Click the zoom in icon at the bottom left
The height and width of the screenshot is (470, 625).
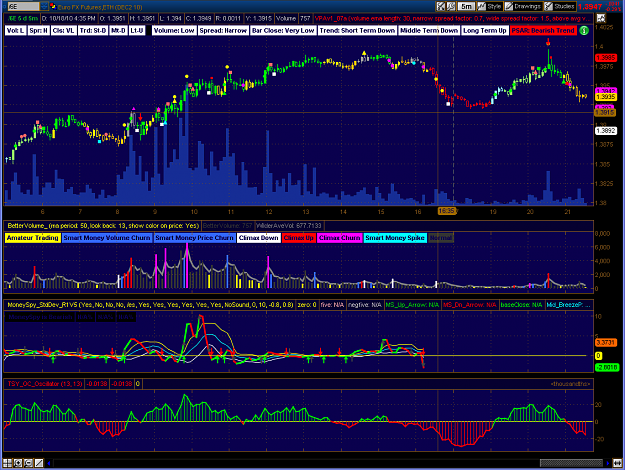18,463
